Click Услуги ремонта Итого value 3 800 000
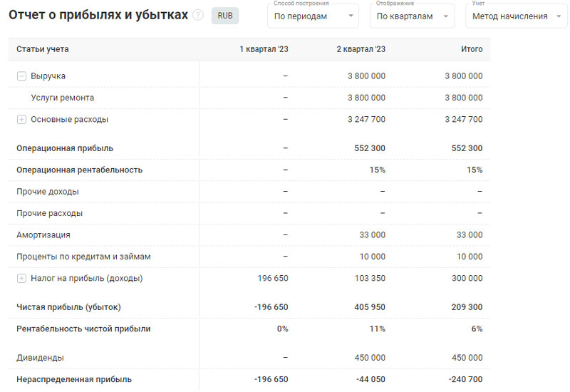Viewport: 570px width, 392px height. click(464, 98)
